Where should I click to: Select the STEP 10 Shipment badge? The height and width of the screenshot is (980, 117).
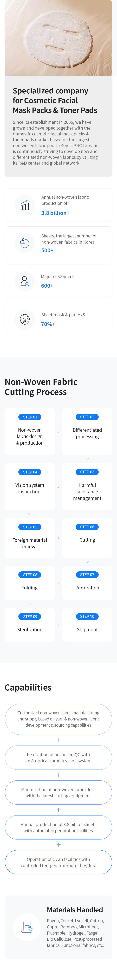click(87, 616)
